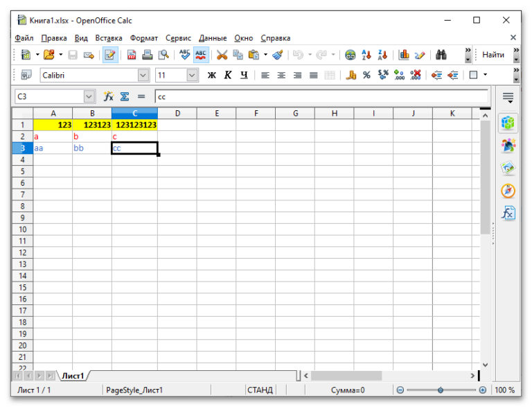Toggle Edit File mode icon
Image resolution: width=532 pixels, height=407 pixels.
[x=110, y=55]
